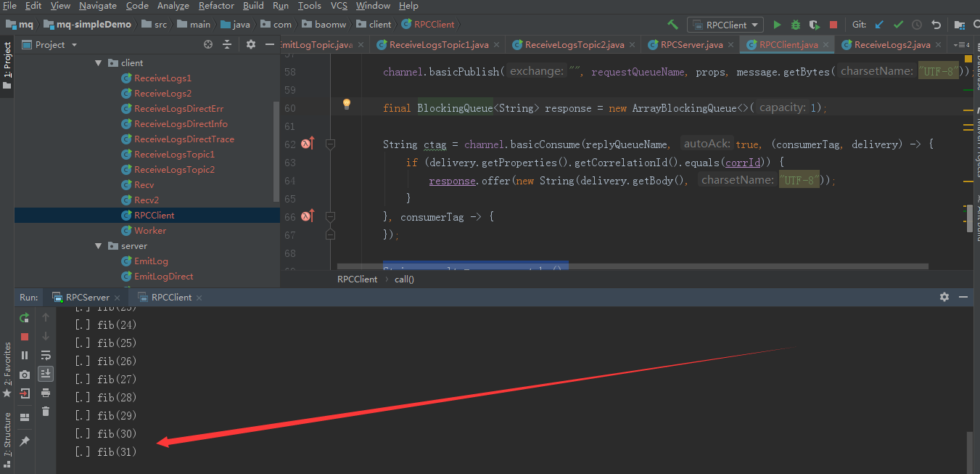The height and width of the screenshot is (474, 980).
Task: Click the Up the Stack Trace arrow
Action: (46, 317)
